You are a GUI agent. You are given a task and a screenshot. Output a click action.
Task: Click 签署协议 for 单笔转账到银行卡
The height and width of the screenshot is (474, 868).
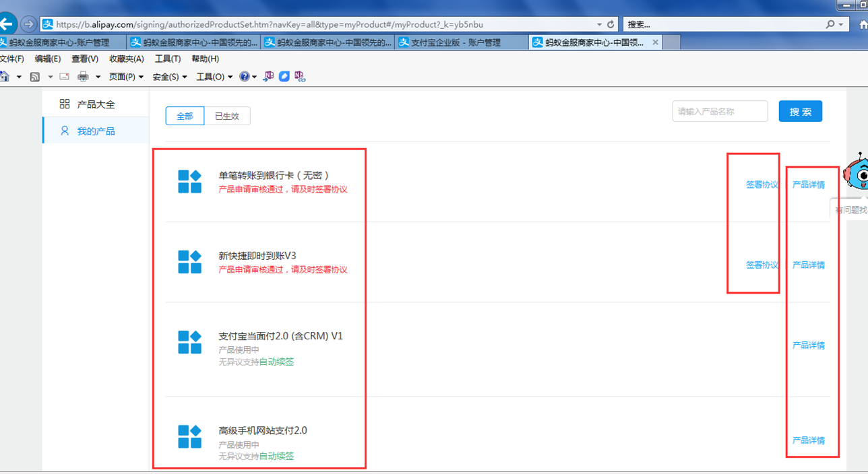tap(762, 184)
